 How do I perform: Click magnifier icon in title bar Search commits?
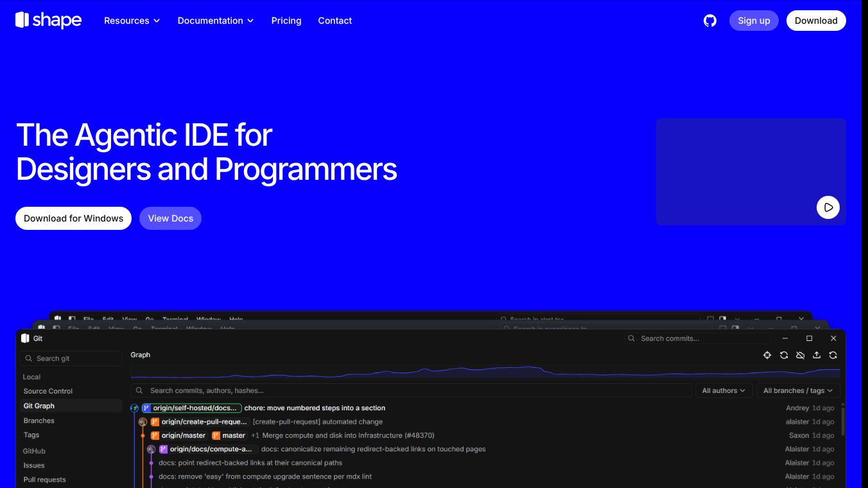click(632, 338)
